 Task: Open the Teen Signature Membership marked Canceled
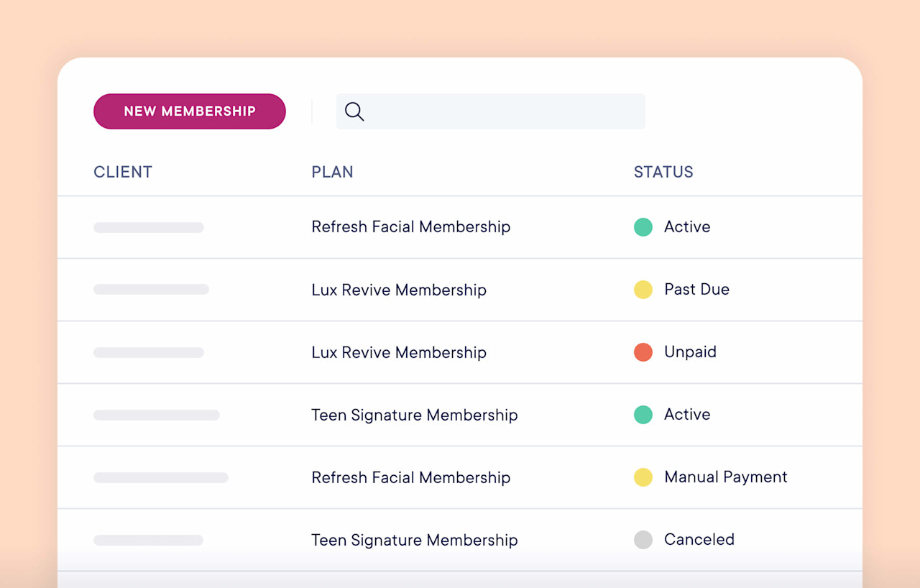click(415, 539)
